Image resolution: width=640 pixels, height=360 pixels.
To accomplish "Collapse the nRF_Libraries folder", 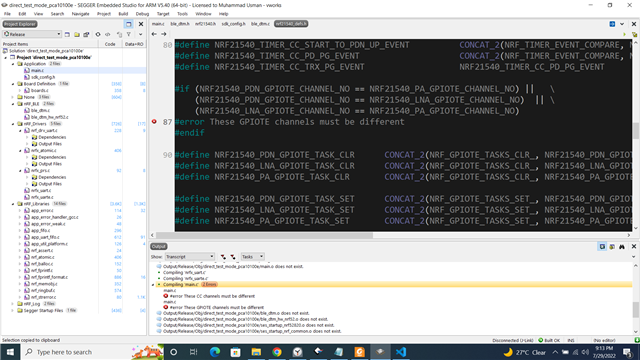I will pos(13,204).
